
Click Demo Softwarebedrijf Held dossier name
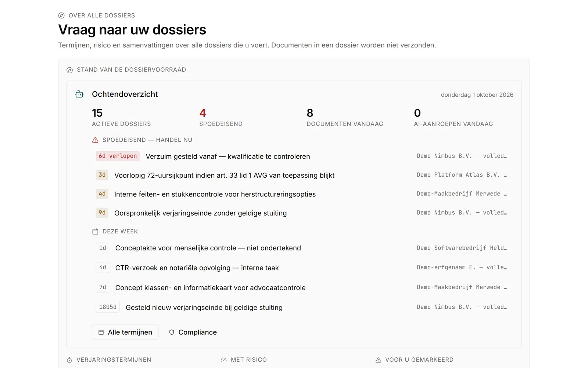462,248
